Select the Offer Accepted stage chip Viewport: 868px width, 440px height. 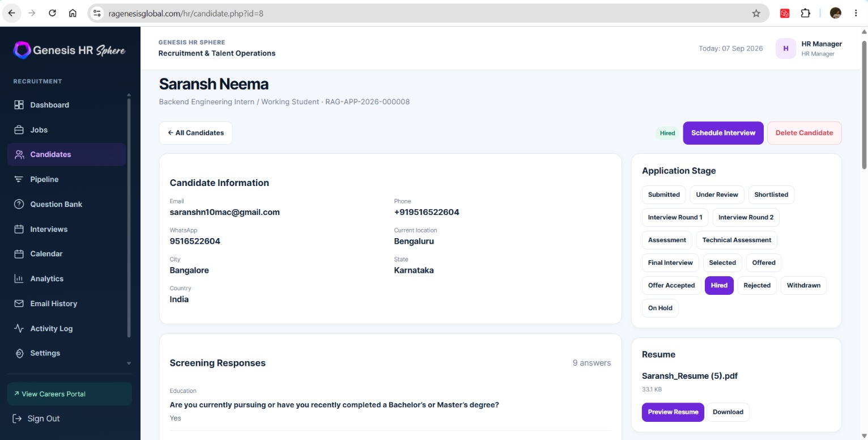coord(671,285)
